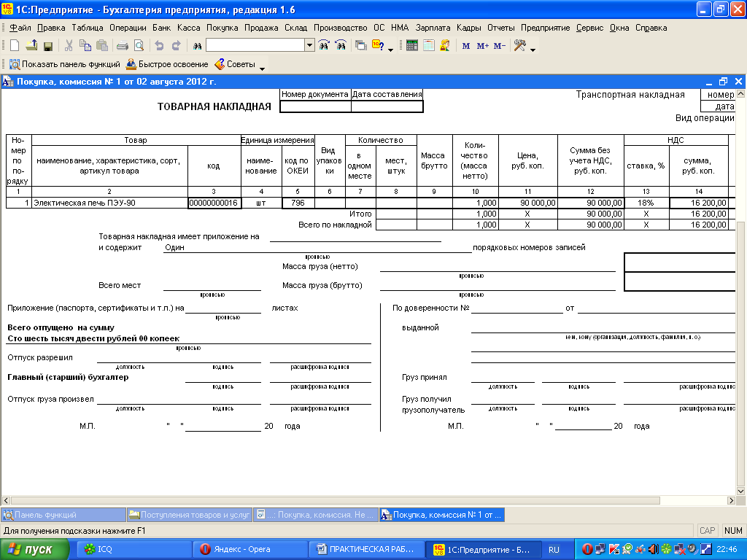The height and width of the screenshot is (560, 747).
Task: Open the Windows пуск start button
Action: pos(34,550)
